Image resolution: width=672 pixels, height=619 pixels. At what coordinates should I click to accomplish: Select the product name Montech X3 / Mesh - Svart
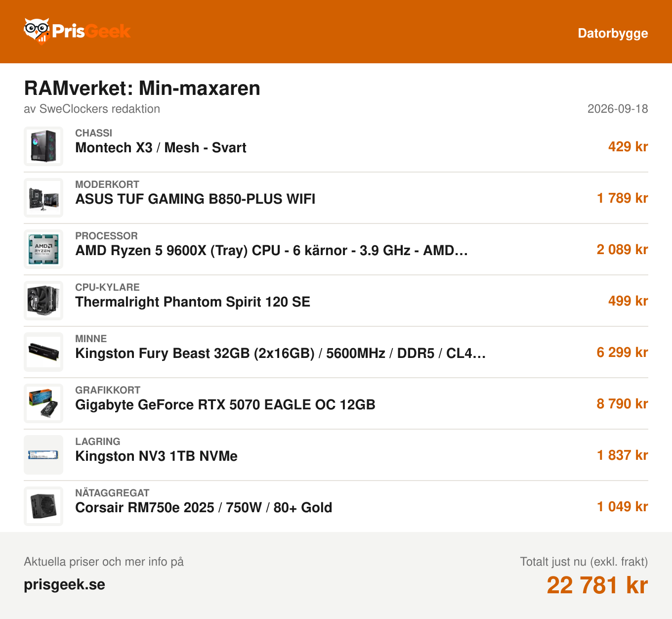click(161, 148)
